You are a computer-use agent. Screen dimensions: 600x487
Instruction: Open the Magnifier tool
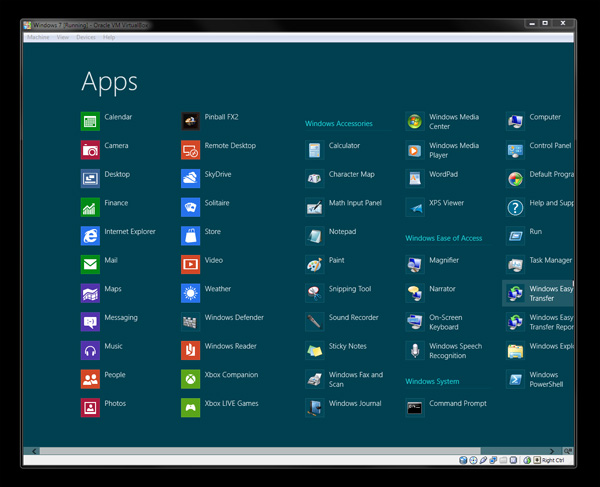[415, 265]
